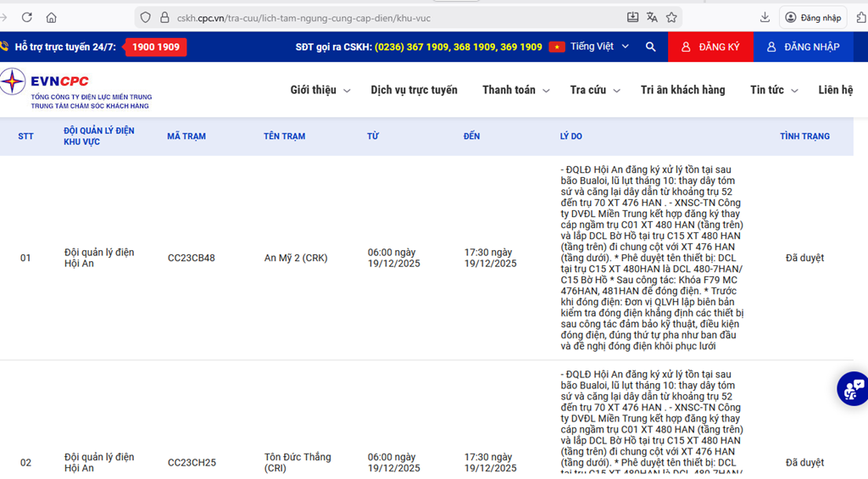Reload the page with the refresh icon

[27, 18]
